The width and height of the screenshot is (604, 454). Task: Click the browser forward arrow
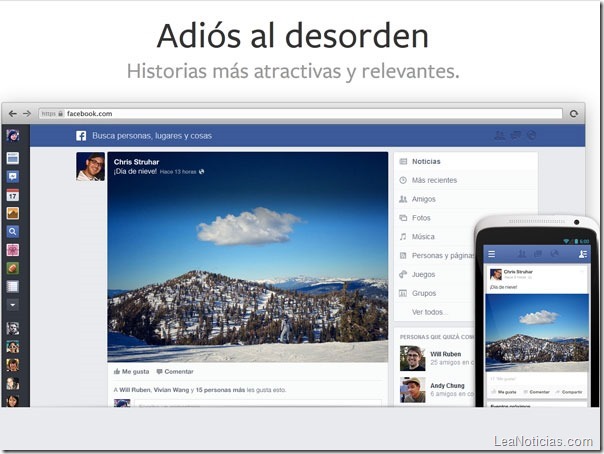point(27,114)
